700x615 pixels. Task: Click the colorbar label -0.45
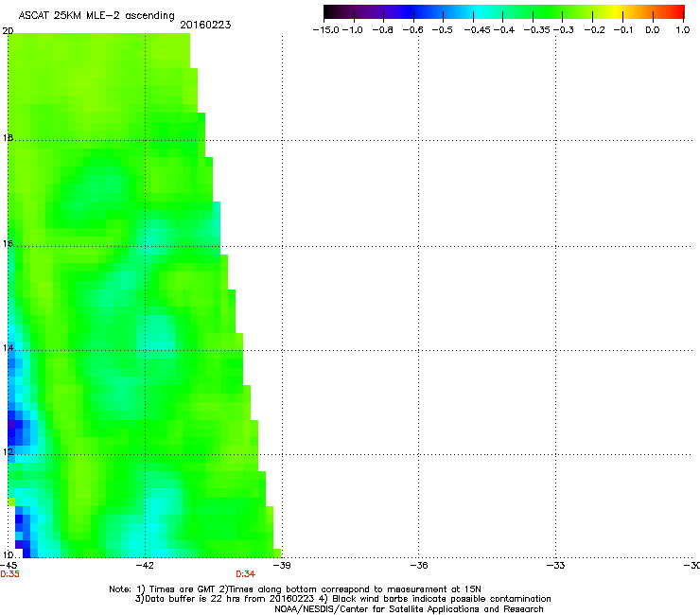(478, 30)
